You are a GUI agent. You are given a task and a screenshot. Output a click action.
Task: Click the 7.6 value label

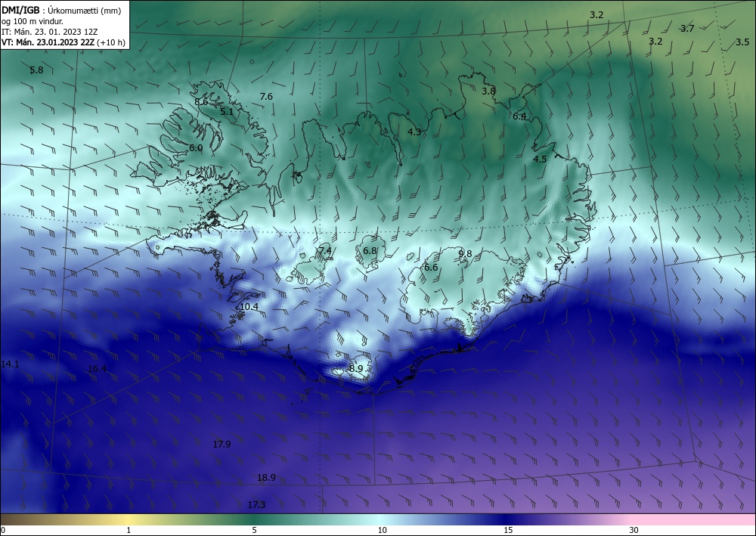(x=266, y=97)
